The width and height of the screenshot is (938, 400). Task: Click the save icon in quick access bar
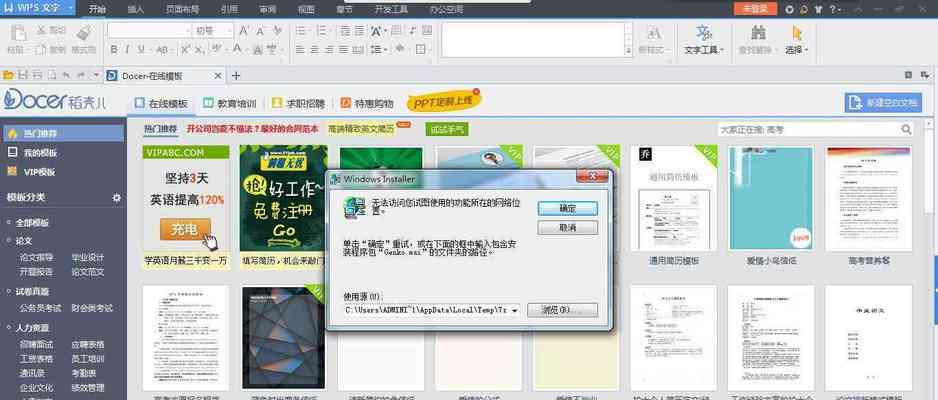pos(23,75)
